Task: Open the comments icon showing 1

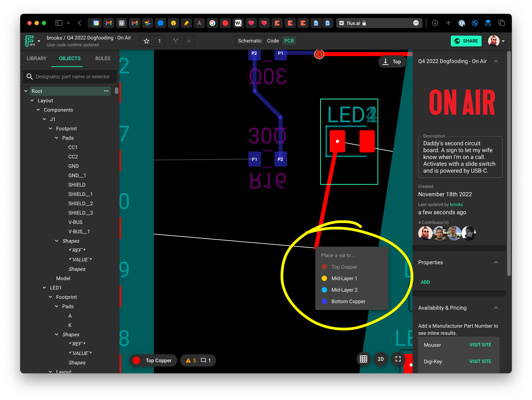Action: pyautogui.click(x=206, y=360)
